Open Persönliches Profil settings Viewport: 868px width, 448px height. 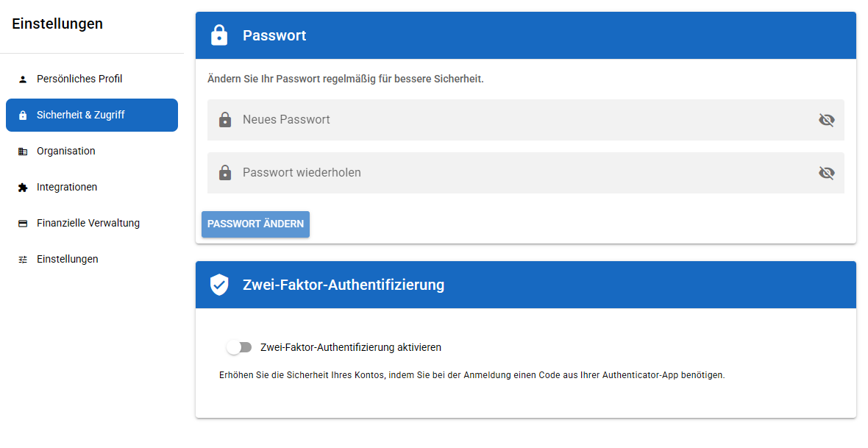point(92,79)
